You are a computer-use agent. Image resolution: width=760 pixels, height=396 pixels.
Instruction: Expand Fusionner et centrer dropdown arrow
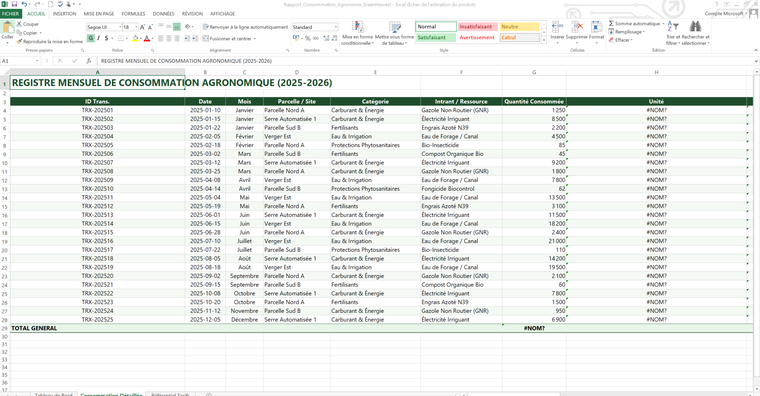pyautogui.click(x=255, y=38)
